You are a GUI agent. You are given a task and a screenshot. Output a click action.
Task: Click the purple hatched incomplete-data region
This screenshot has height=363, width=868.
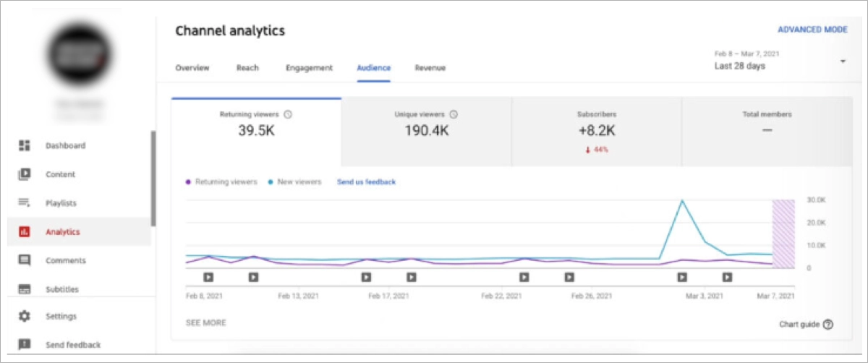tap(783, 234)
